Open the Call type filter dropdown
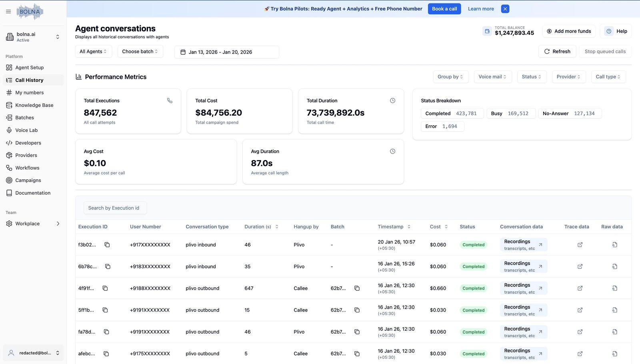Viewport: 640px width, 364px height. point(608,76)
